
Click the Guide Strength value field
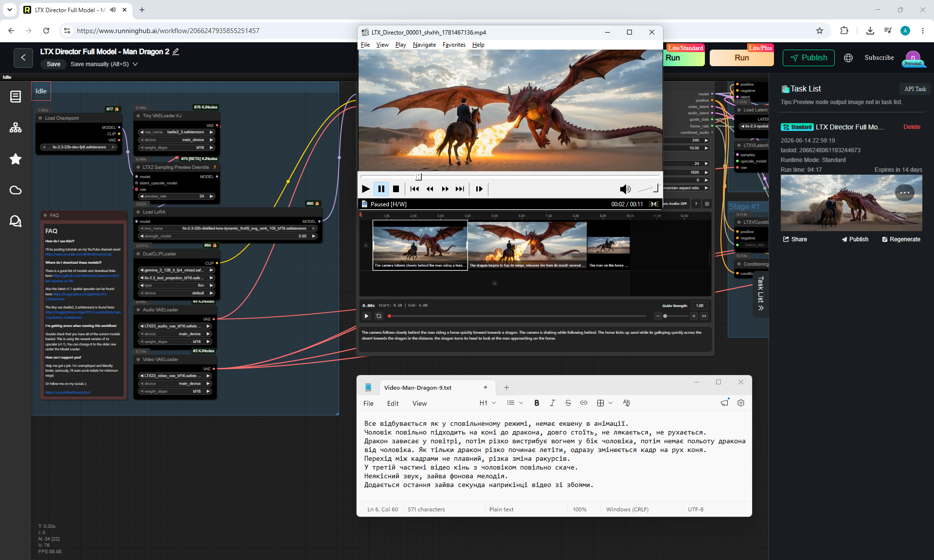pyautogui.click(x=700, y=306)
